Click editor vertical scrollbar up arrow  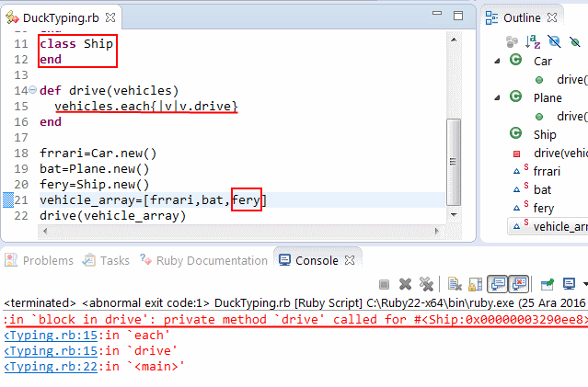pyautogui.click(x=454, y=40)
